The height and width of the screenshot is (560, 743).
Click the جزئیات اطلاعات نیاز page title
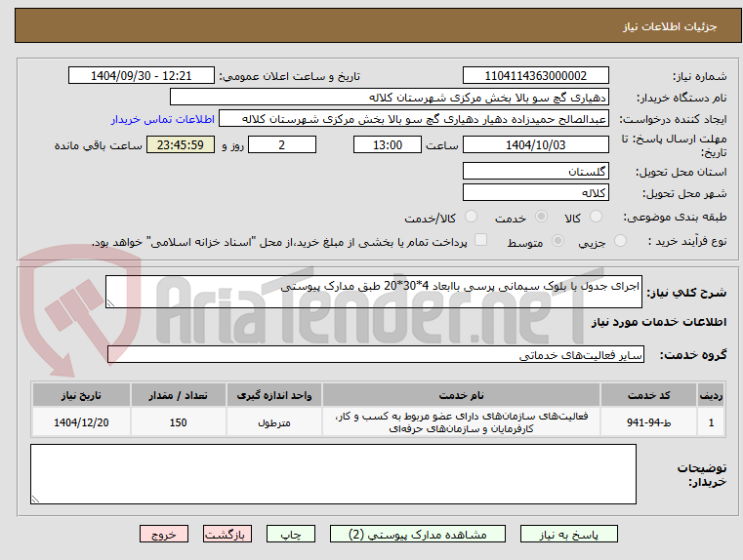click(670, 26)
